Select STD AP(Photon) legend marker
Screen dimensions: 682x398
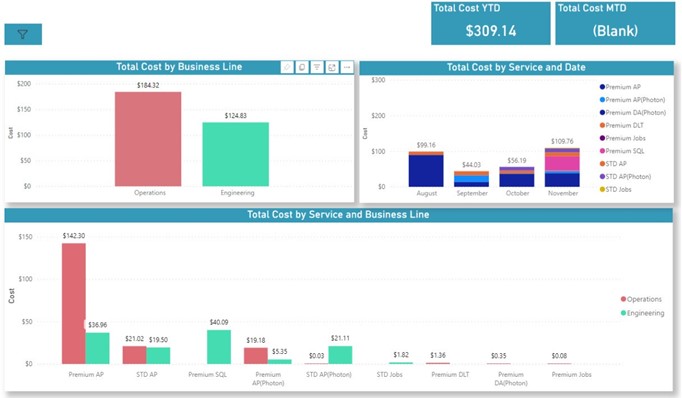pyautogui.click(x=602, y=177)
